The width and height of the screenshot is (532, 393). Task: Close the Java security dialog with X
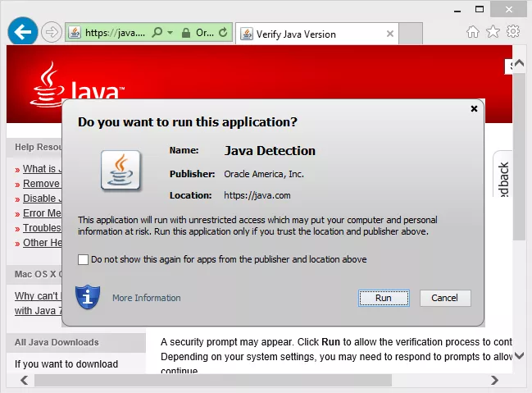pyautogui.click(x=474, y=108)
